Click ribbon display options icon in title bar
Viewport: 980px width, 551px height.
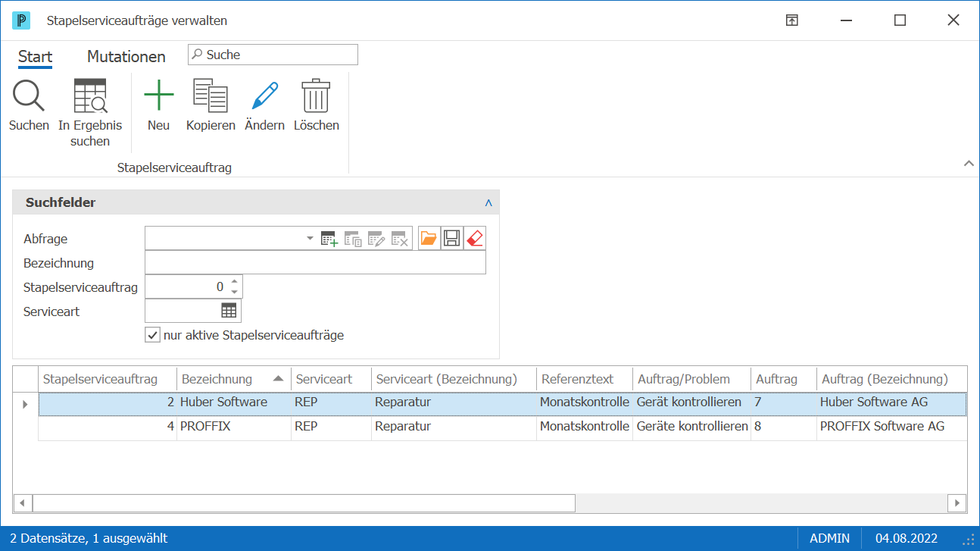(x=791, y=20)
